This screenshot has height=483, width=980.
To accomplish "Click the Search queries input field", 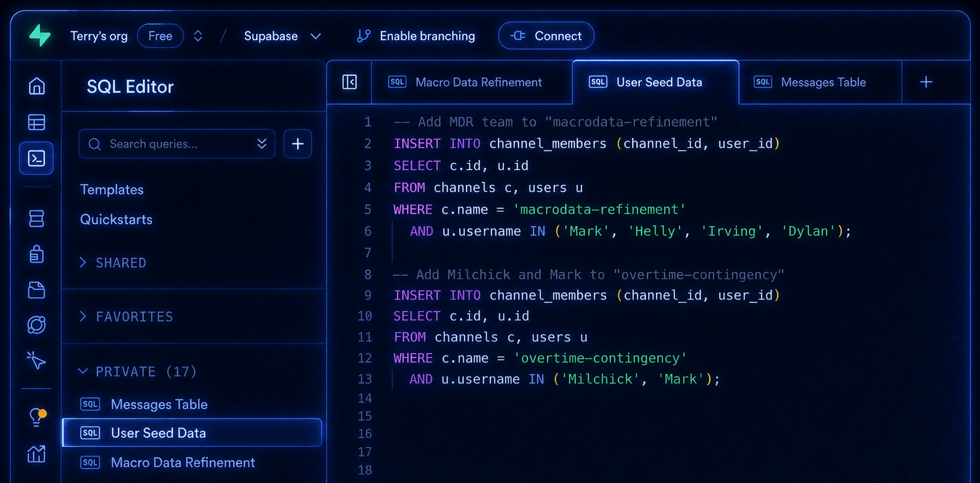I will point(177,144).
